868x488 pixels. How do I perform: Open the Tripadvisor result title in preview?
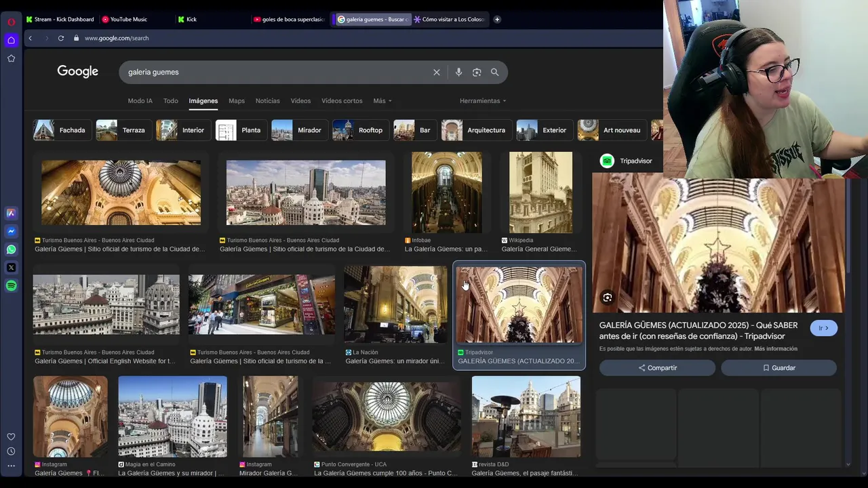tap(698, 331)
